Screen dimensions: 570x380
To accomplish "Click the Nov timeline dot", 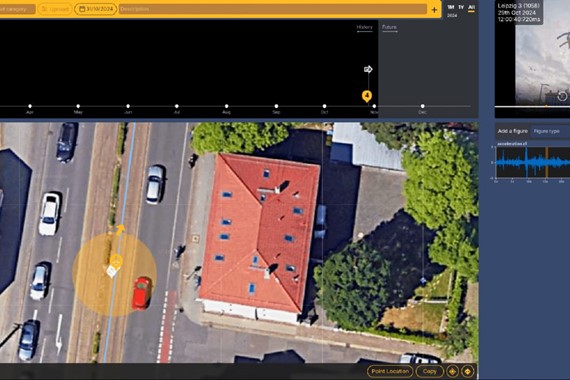I will [374, 106].
